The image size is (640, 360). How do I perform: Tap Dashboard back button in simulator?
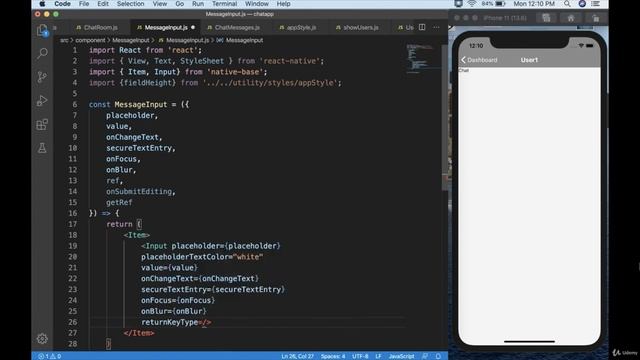479,60
